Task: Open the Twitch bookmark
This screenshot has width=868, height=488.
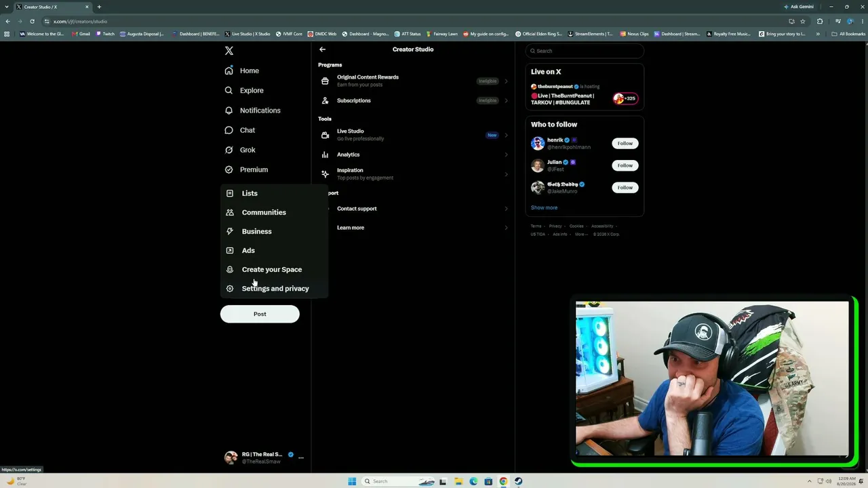Action: [105, 34]
